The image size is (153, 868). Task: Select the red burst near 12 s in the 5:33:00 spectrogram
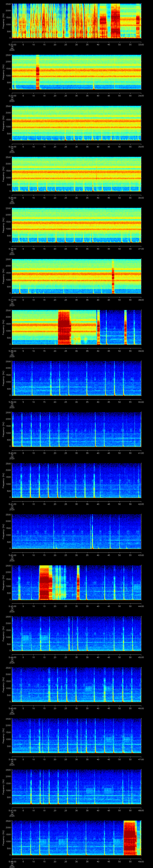point(38,72)
